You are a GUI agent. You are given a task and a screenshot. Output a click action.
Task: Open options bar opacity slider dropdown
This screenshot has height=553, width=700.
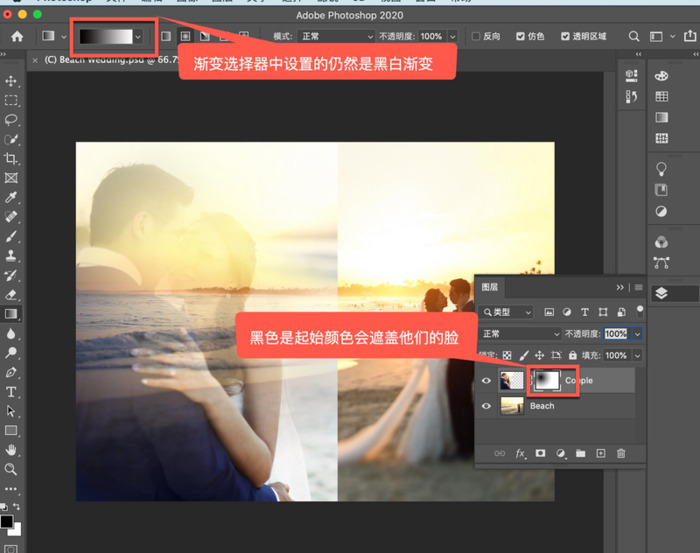tap(452, 36)
